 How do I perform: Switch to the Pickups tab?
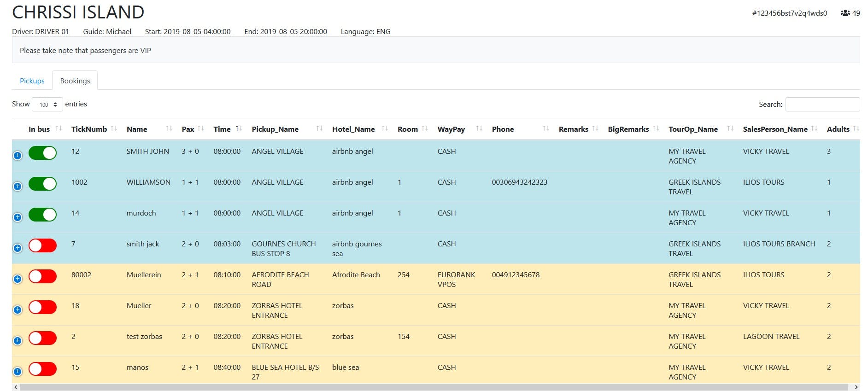(x=32, y=81)
